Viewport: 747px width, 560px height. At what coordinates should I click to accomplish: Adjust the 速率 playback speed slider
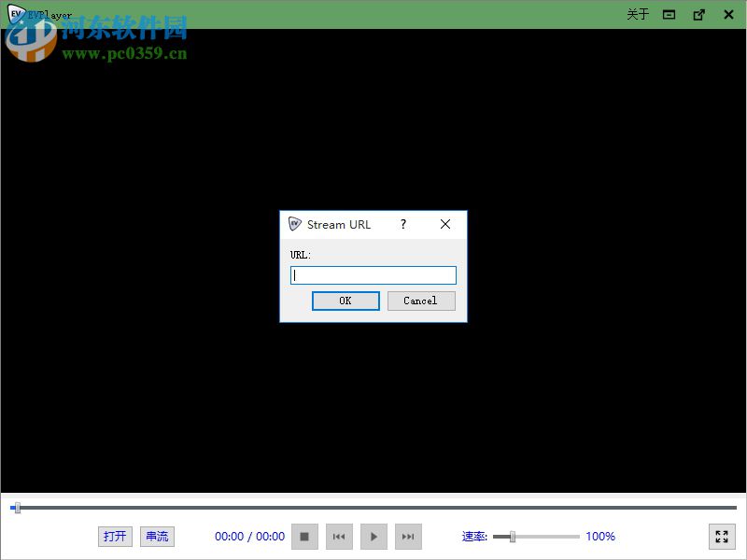point(511,536)
